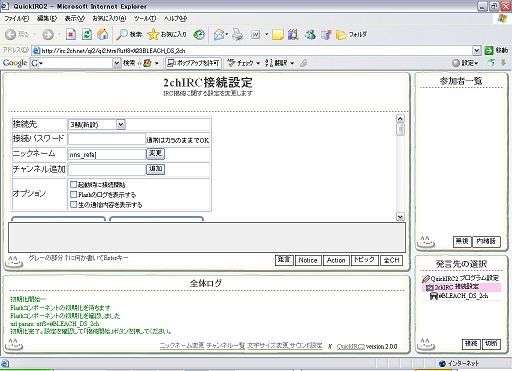The image size is (512, 371).
Task: Enable the first option checkbox, connect at startup
Action: [x=74, y=184]
